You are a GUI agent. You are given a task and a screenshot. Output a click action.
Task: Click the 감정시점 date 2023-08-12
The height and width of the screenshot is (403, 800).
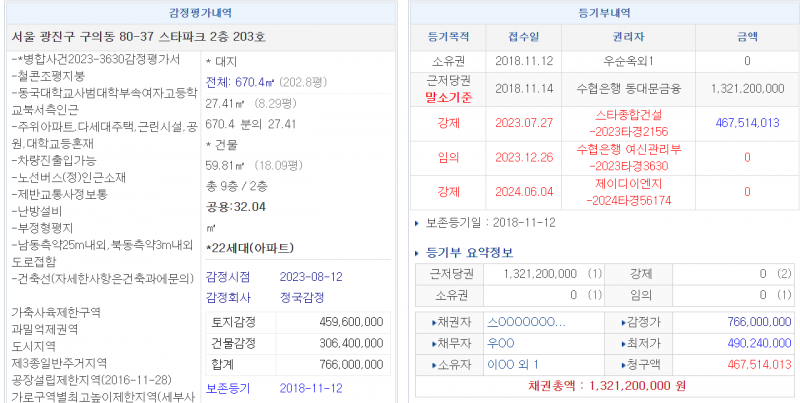(311, 276)
